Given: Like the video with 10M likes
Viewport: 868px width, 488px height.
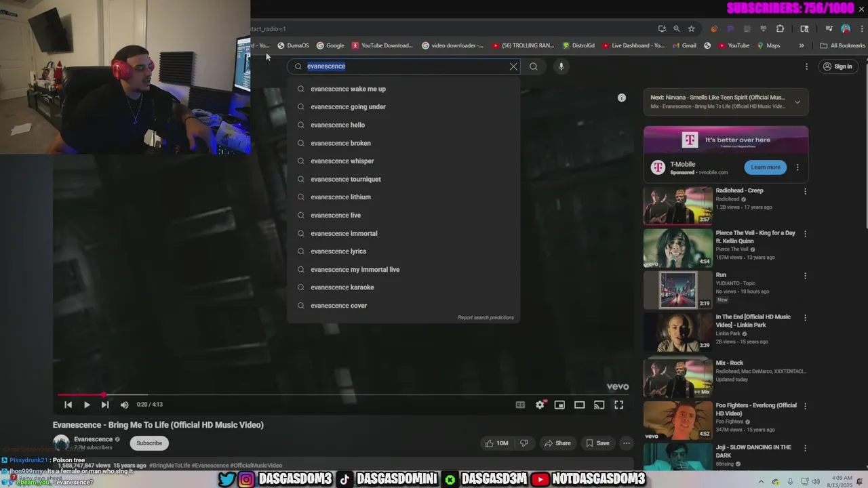Looking at the screenshot, I should pyautogui.click(x=496, y=443).
